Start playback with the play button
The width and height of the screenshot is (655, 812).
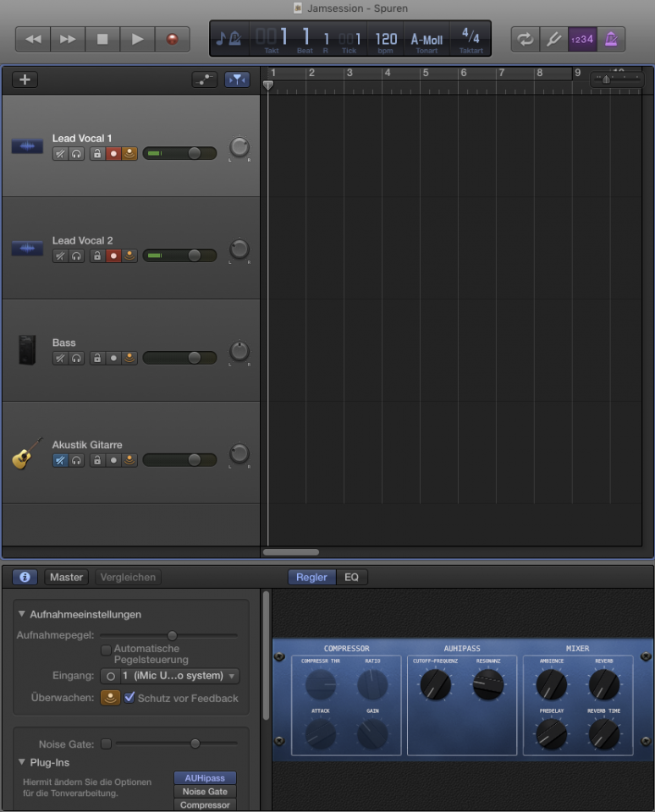[x=137, y=40]
